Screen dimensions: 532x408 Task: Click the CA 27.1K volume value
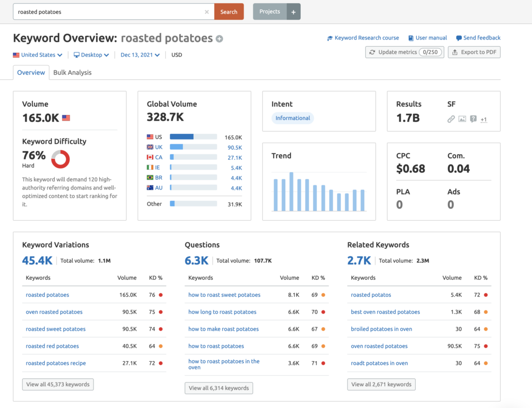click(235, 158)
